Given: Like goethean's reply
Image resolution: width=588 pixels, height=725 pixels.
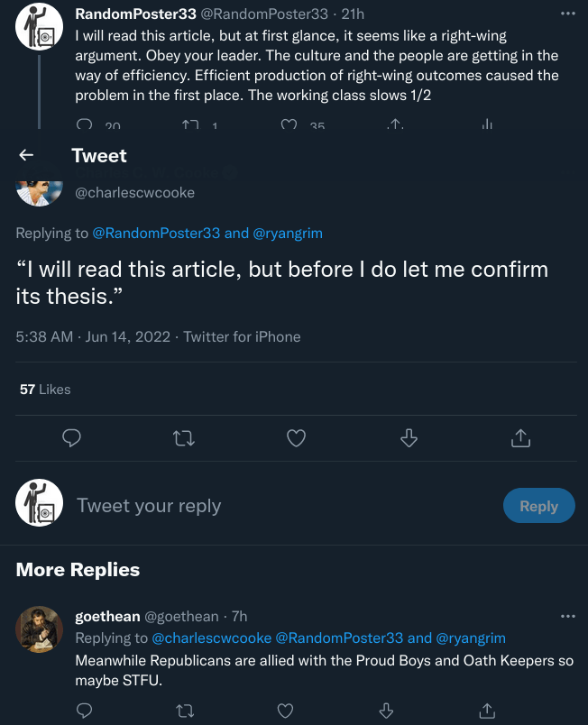Looking at the screenshot, I should (285, 711).
